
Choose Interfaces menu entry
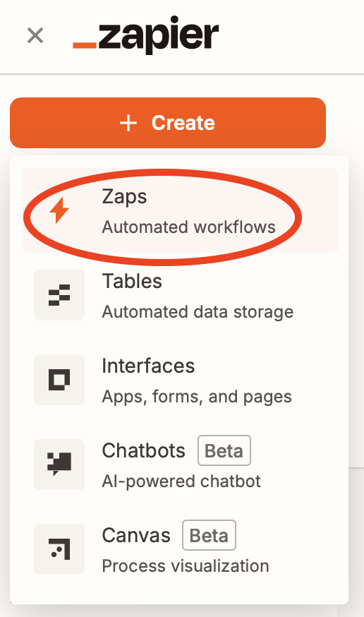181,380
